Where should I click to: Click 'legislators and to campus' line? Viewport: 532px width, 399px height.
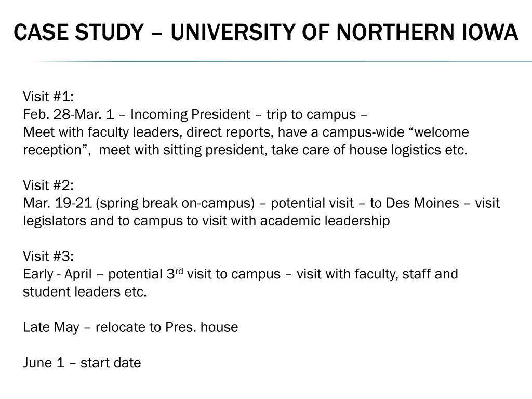coord(206,221)
